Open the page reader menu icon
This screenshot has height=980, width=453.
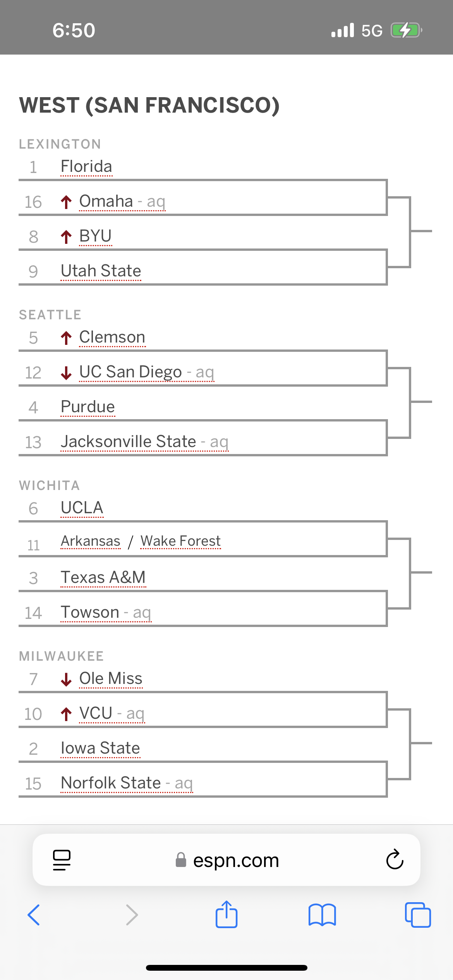pyautogui.click(x=62, y=860)
